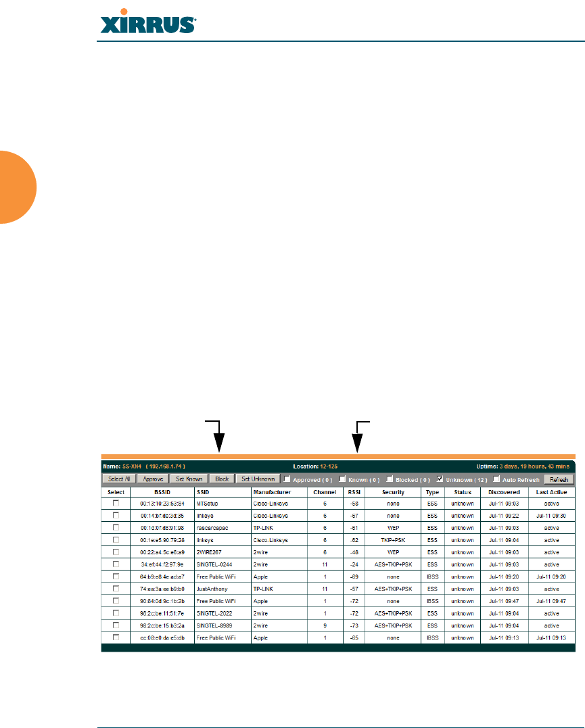Click Discovered value Jul-11 09:22
The height and width of the screenshot is (728, 585).
tap(504, 516)
